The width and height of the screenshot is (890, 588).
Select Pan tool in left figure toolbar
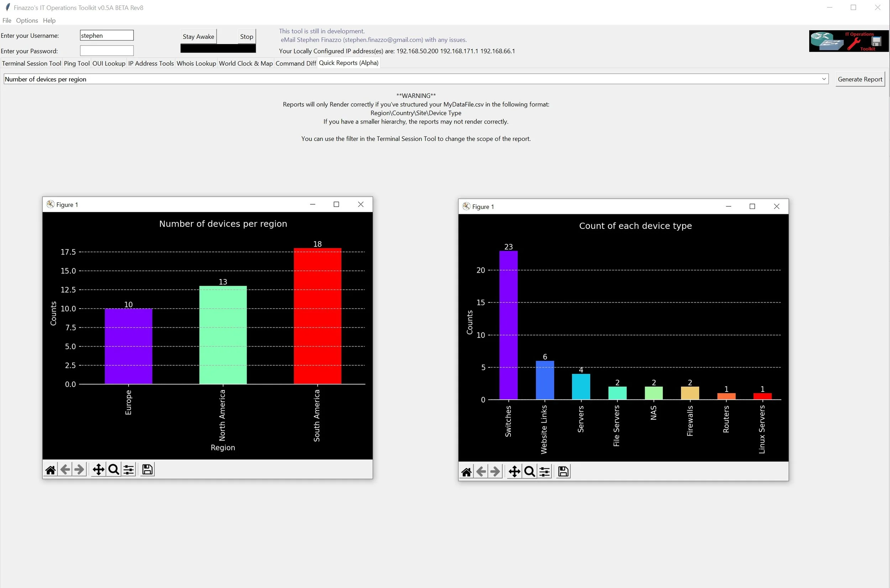click(x=98, y=469)
